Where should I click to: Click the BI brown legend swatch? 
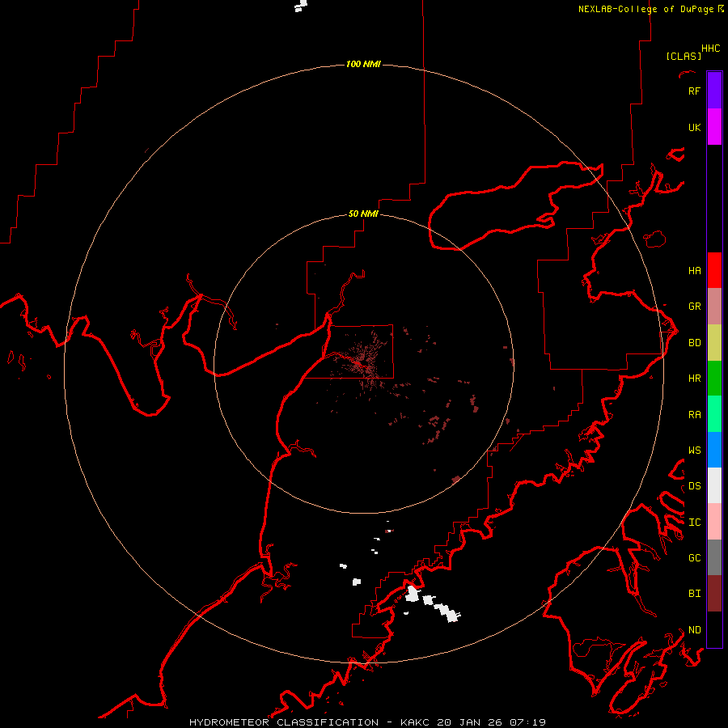tap(714, 594)
